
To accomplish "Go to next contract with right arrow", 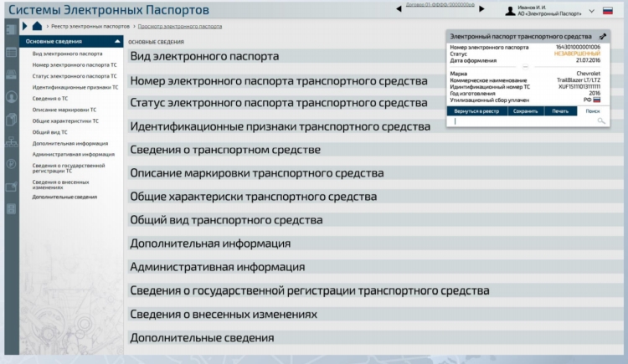I will pos(481,9).
